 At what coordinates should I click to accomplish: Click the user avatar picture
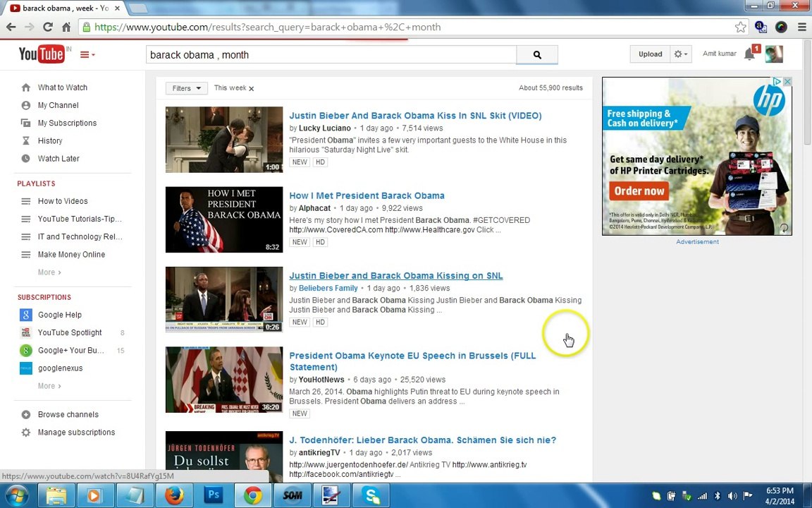pos(774,54)
